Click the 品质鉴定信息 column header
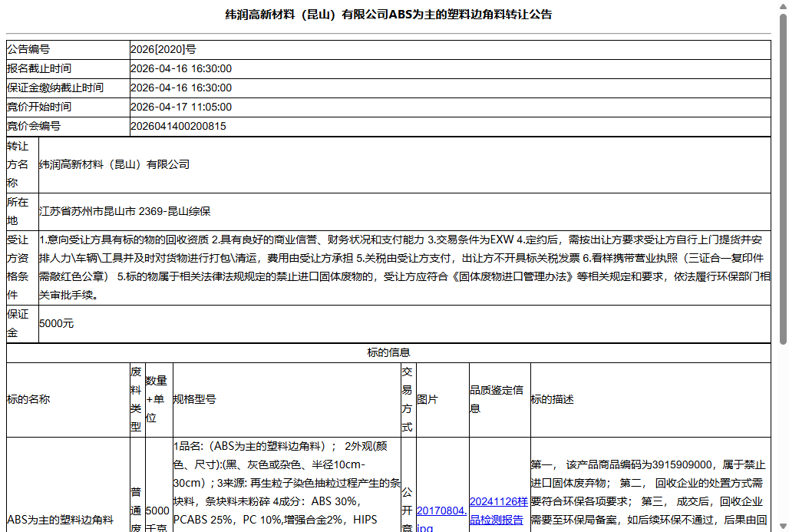 coord(500,400)
